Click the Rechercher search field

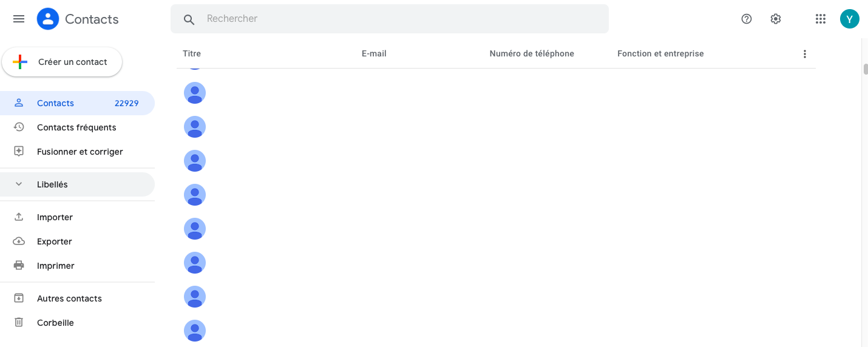[x=401, y=19]
